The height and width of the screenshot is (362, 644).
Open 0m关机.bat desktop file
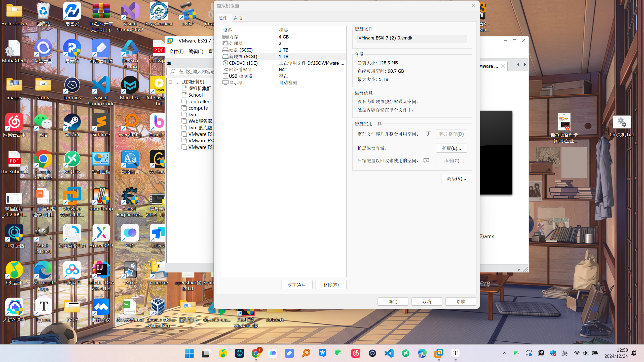622,126
